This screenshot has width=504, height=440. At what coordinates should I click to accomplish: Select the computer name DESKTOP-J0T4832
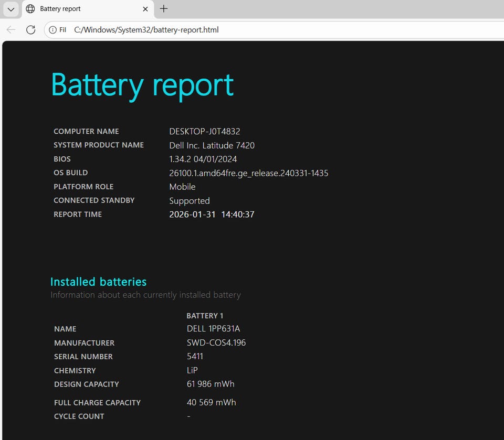(204, 131)
